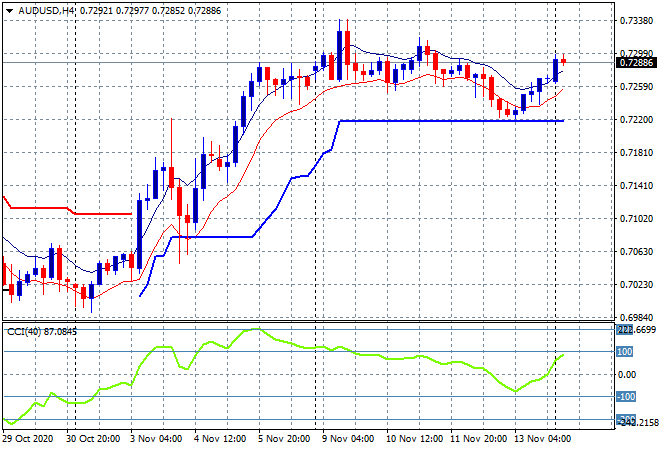Click the CCI -100 level label
Viewport: 660px width, 450px height.
(x=625, y=397)
